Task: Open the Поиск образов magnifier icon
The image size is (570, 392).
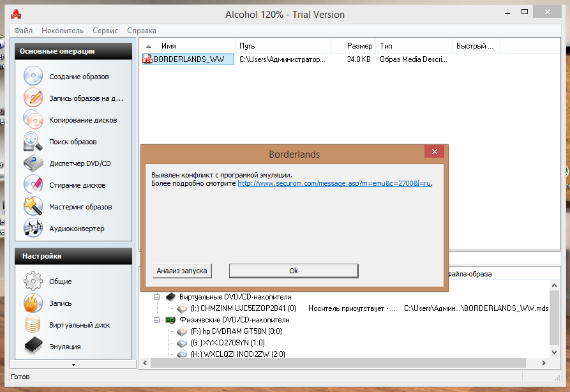Action: tap(33, 141)
